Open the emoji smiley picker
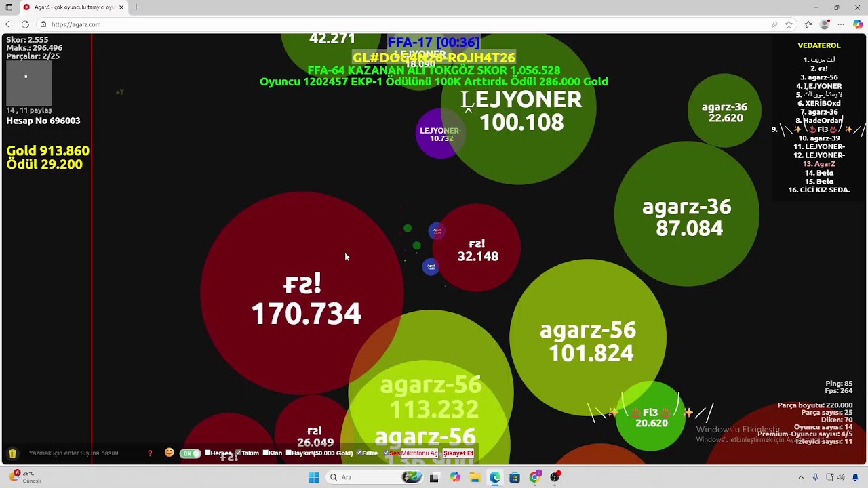868x488 pixels. [x=169, y=453]
